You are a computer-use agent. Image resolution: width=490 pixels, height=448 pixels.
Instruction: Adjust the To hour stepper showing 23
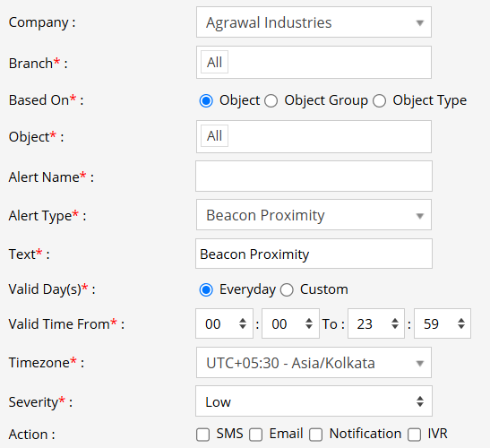[376, 323]
